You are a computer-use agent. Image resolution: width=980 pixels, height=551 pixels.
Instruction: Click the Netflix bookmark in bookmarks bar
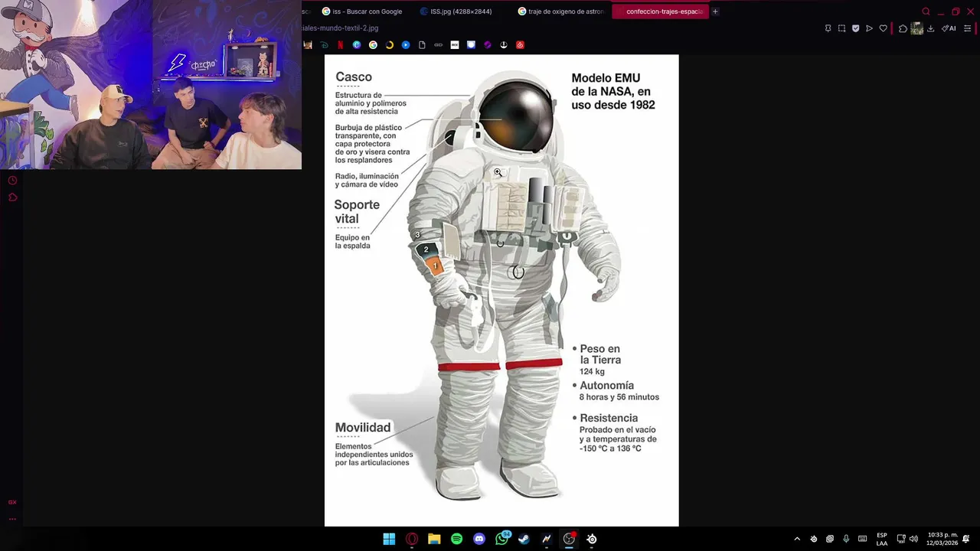(341, 45)
